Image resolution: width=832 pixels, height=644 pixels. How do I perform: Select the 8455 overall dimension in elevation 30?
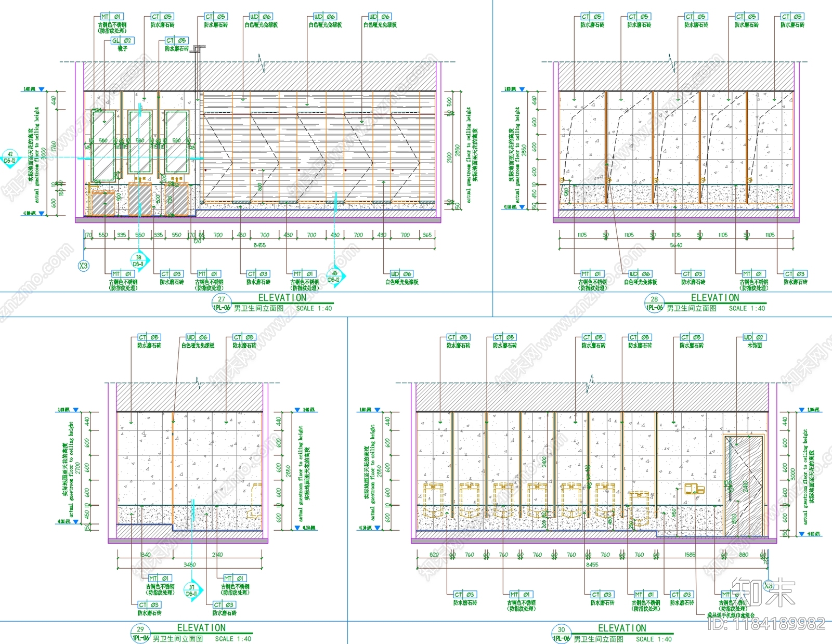tap(592, 565)
